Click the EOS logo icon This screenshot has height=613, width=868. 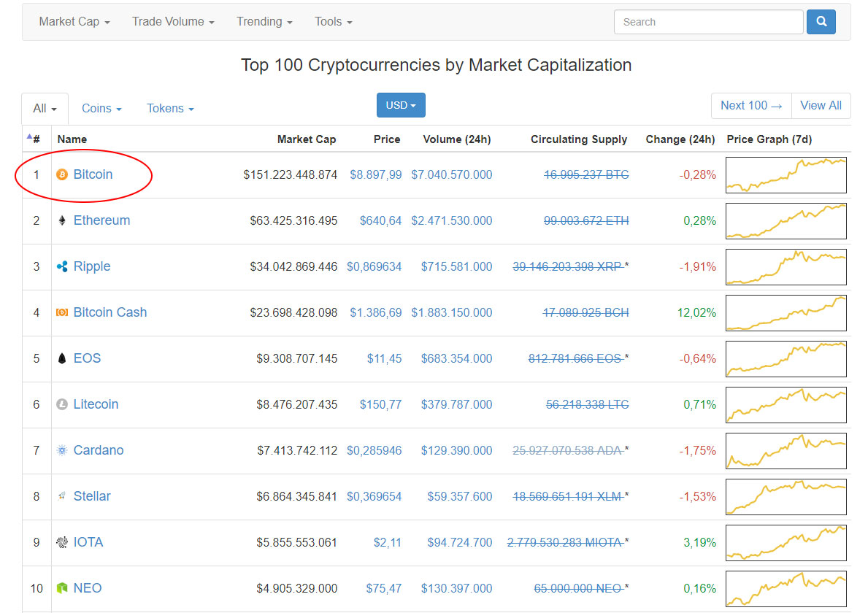62,358
